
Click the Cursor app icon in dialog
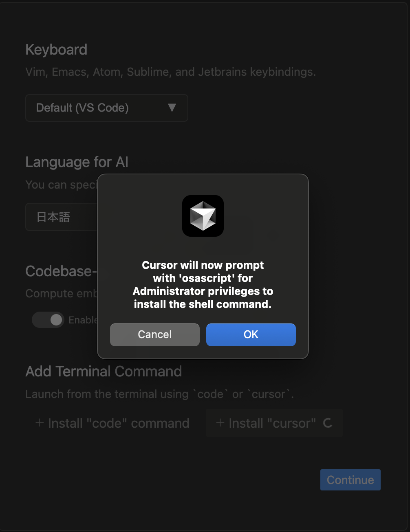point(203,216)
